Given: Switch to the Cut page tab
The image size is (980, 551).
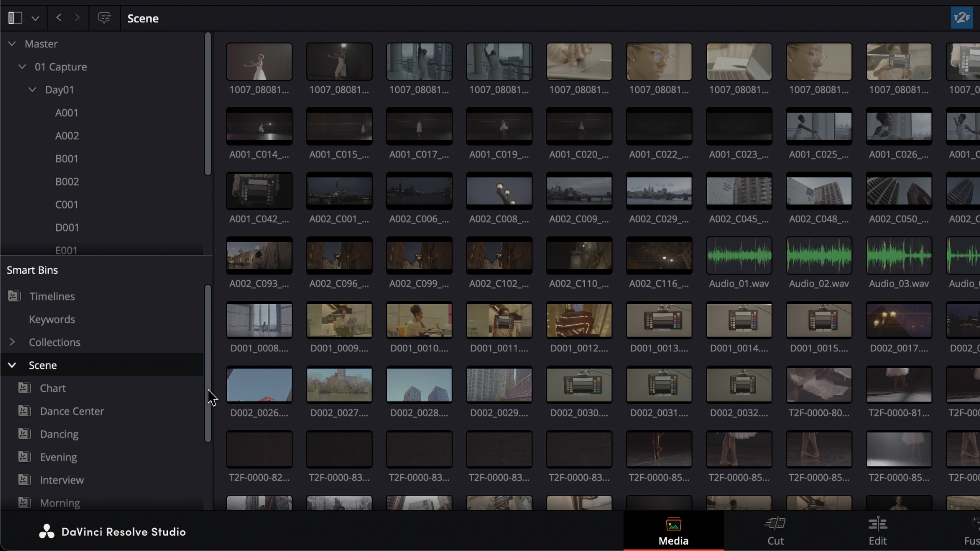Looking at the screenshot, I should click(x=775, y=531).
